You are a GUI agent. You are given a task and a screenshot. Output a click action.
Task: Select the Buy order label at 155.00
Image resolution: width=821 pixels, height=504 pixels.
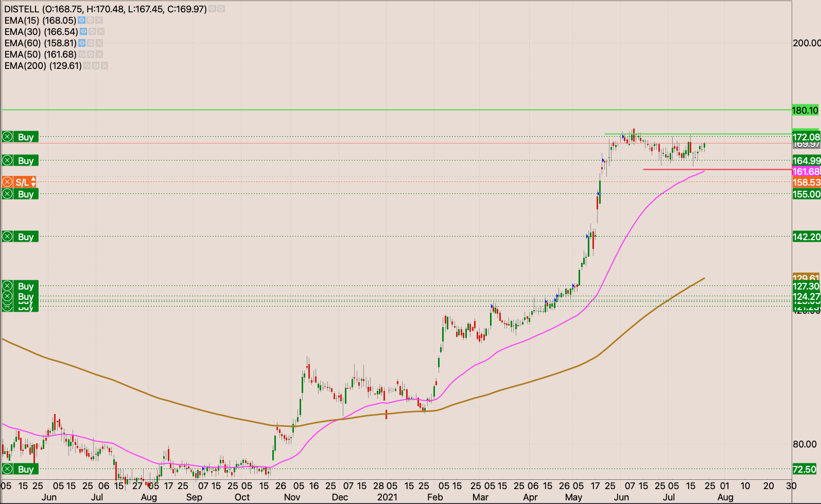click(x=26, y=194)
